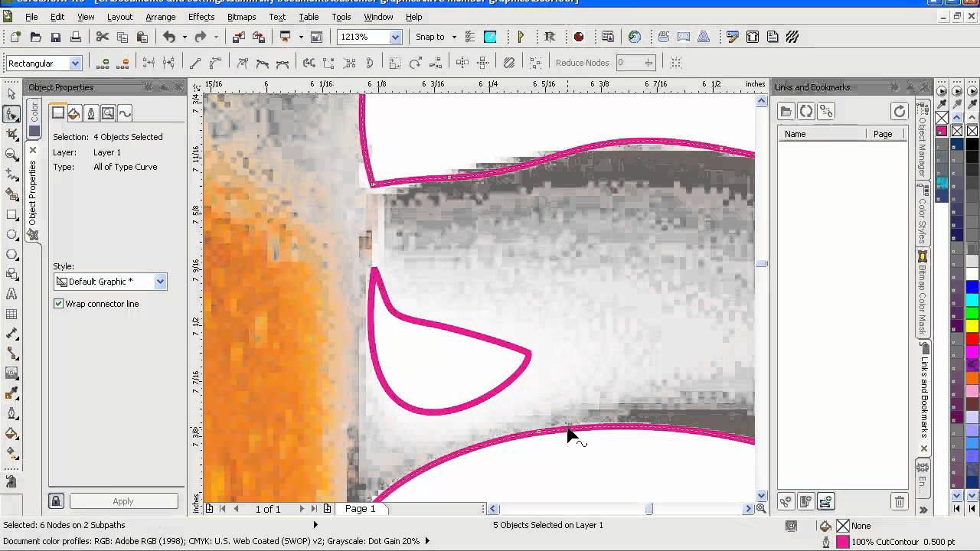Click the Open file icon
This screenshot has height=551, width=980.
35,37
